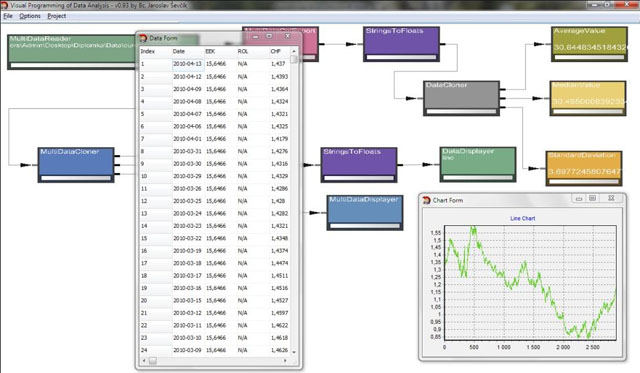The height and width of the screenshot is (373, 640).
Task: Click the Data Form horizontal scrollbar thumb
Action: point(152,361)
